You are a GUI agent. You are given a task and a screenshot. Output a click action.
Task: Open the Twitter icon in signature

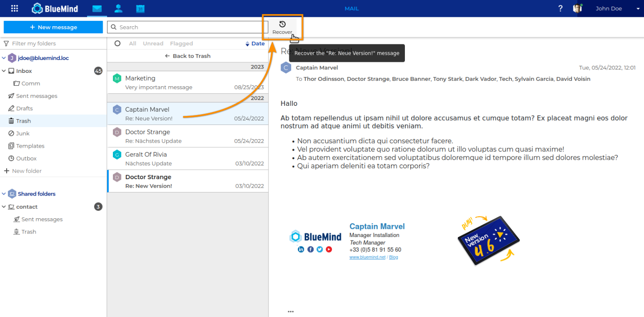[x=320, y=249]
